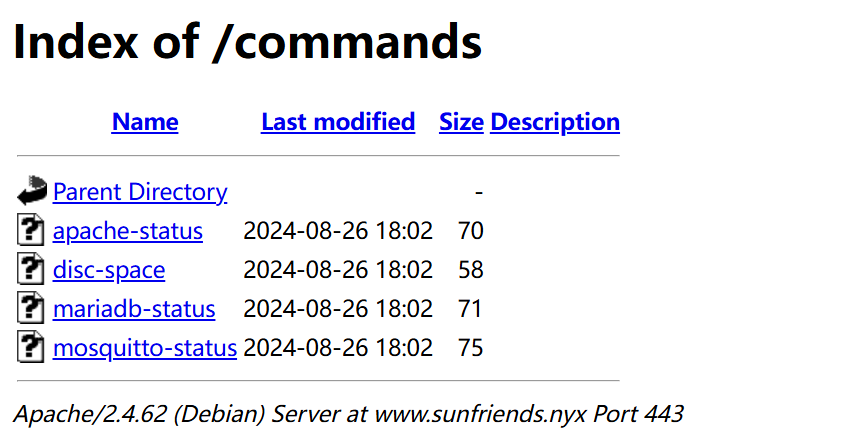The width and height of the screenshot is (850, 448).
Task: Open the disc-space file link
Action: tap(109, 270)
